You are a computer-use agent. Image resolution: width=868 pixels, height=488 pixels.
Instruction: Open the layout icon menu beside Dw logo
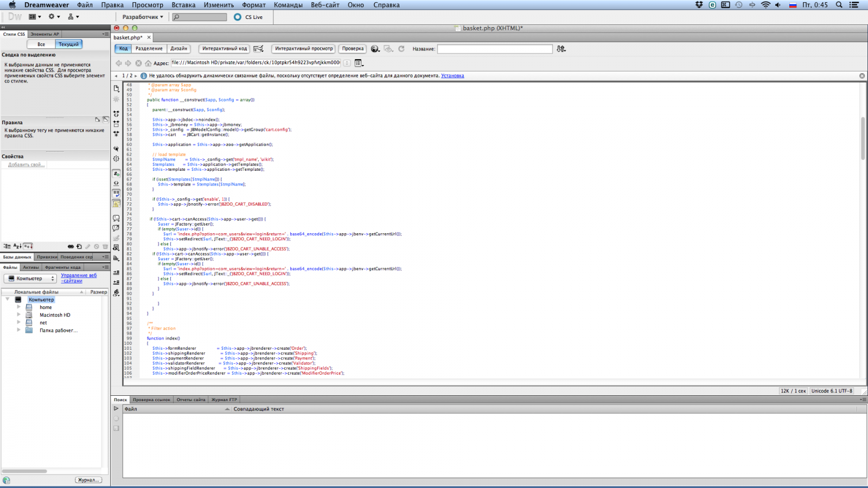coord(35,17)
